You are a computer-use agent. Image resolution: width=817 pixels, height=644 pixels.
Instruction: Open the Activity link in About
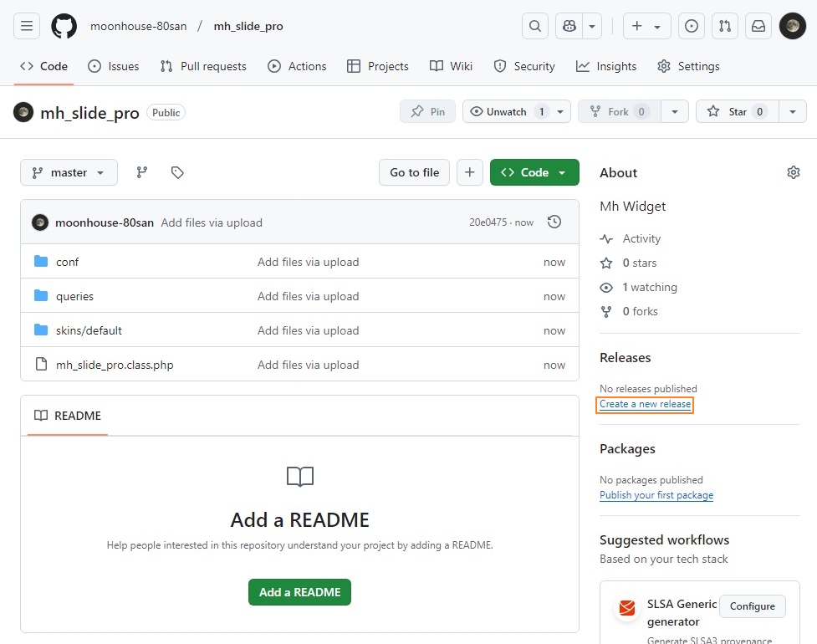(631, 238)
